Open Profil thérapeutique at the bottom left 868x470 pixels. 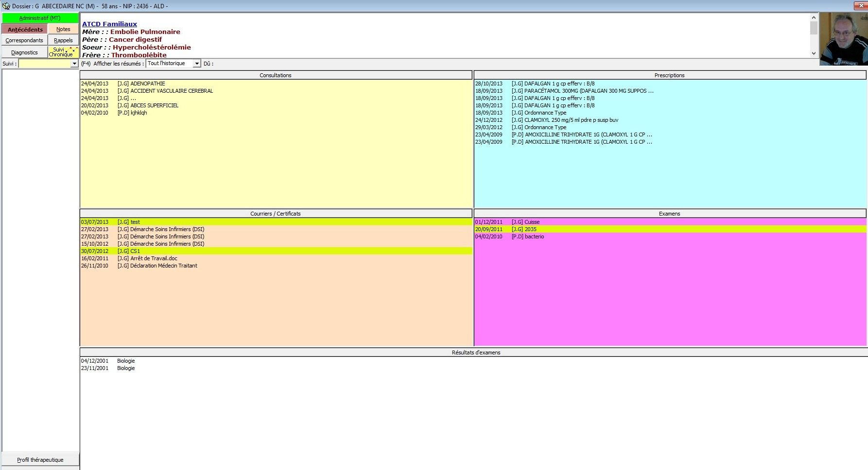(x=40, y=460)
